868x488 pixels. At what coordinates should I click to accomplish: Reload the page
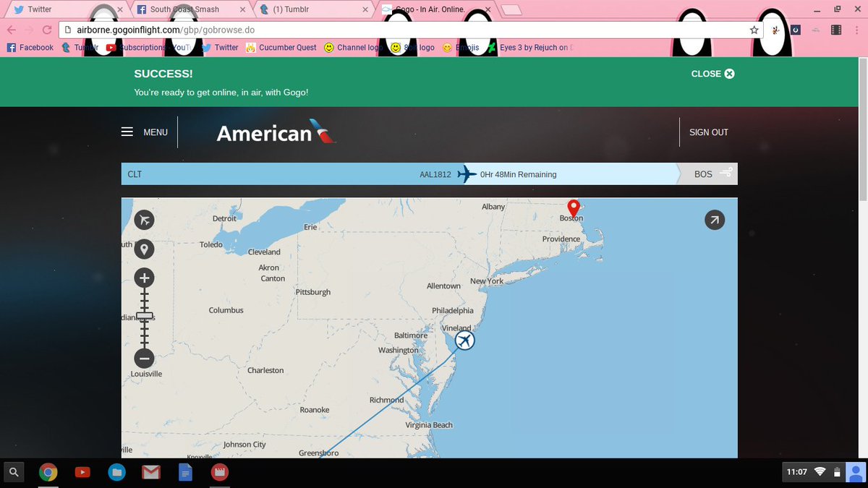48,30
